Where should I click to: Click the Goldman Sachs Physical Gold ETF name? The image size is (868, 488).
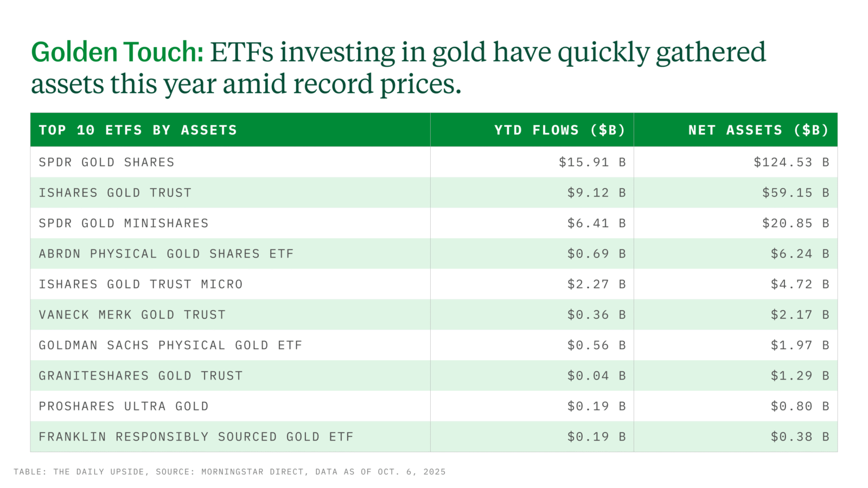coord(170,345)
